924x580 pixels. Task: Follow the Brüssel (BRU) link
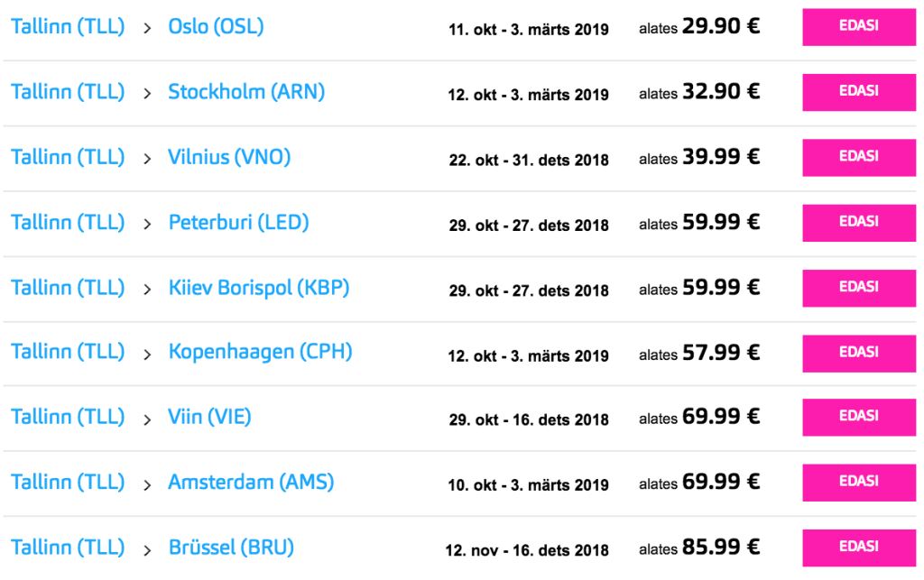click(x=231, y=548)
